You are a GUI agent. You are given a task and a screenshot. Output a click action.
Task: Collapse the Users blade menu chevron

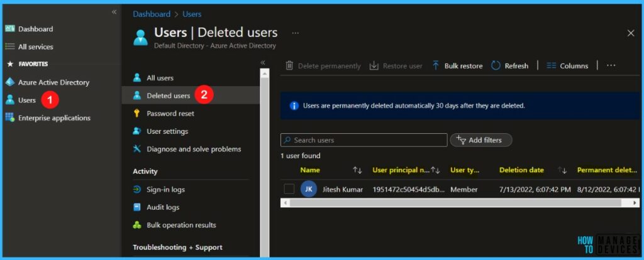pyautogui.click(x=263, y=63)
